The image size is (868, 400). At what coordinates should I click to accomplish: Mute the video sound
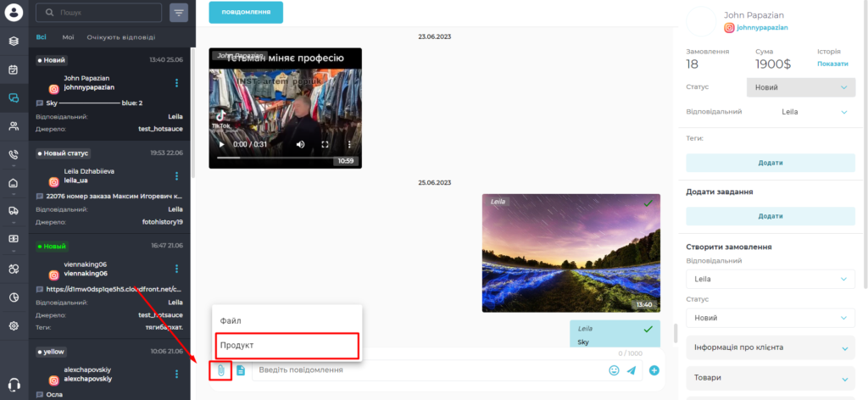[x=301, y=144]
